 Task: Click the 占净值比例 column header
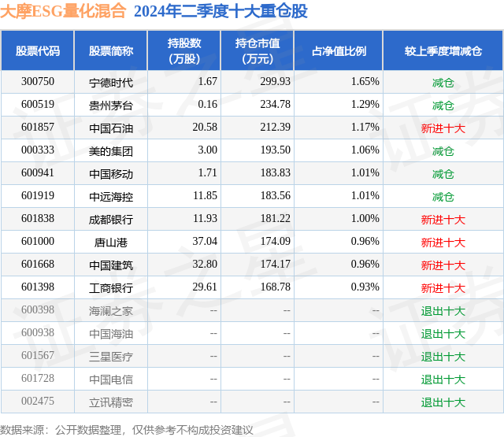[x=339, y=50]
